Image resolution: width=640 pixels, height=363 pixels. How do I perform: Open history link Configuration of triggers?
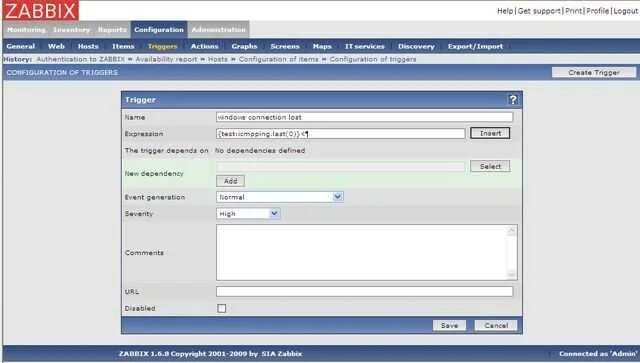(x=373, y=59)
